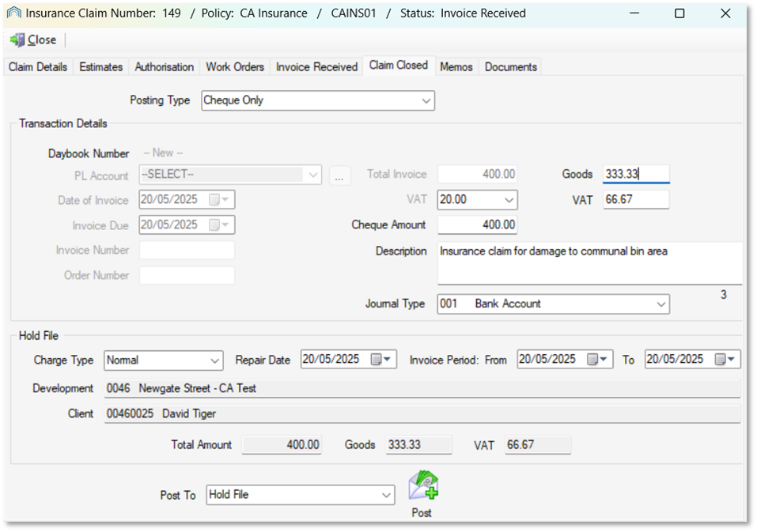Click the Goods amount input field
The image size is (757, 532).
[x=636, y=174]
